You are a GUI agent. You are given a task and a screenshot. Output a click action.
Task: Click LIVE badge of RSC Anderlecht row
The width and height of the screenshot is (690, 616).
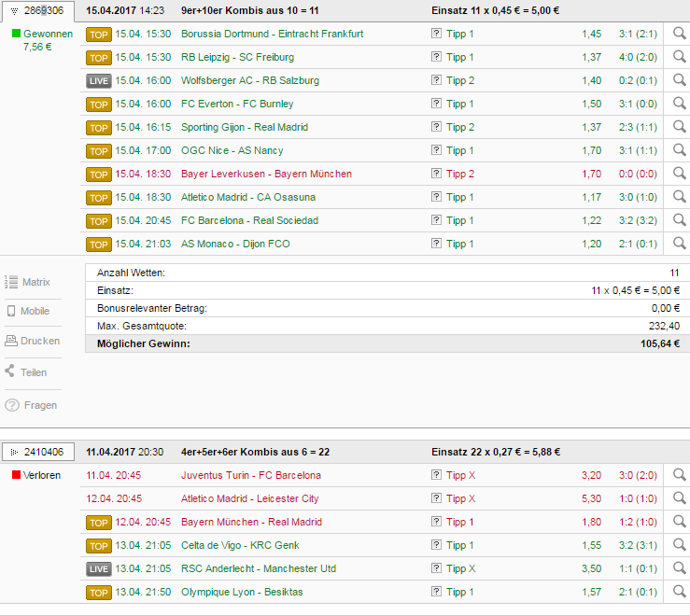(99, 569)
